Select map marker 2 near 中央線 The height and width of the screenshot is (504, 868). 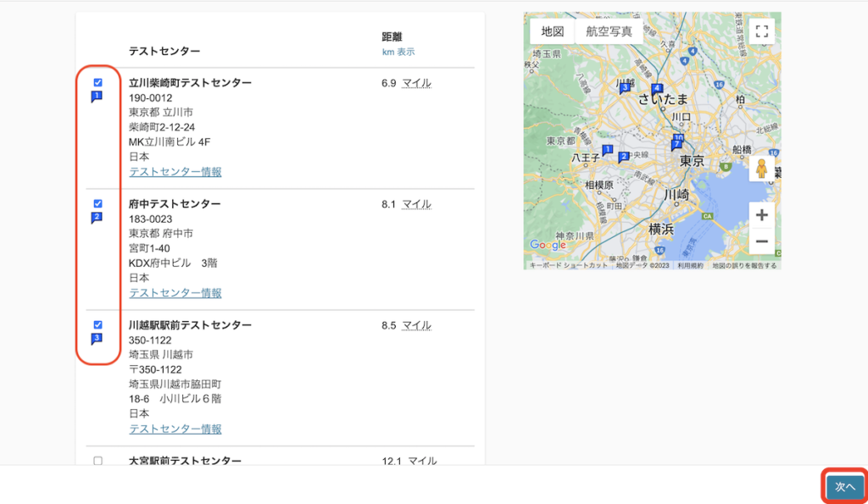pos(623,156)
